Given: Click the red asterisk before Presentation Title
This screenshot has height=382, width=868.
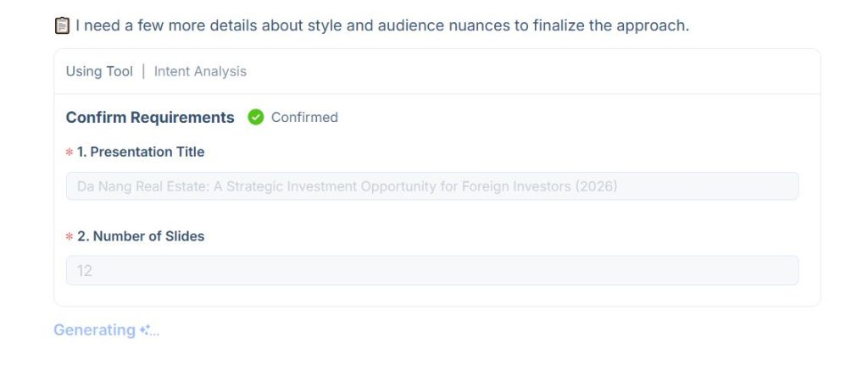Looking at the screenshot, I should (x=70, y=153).
